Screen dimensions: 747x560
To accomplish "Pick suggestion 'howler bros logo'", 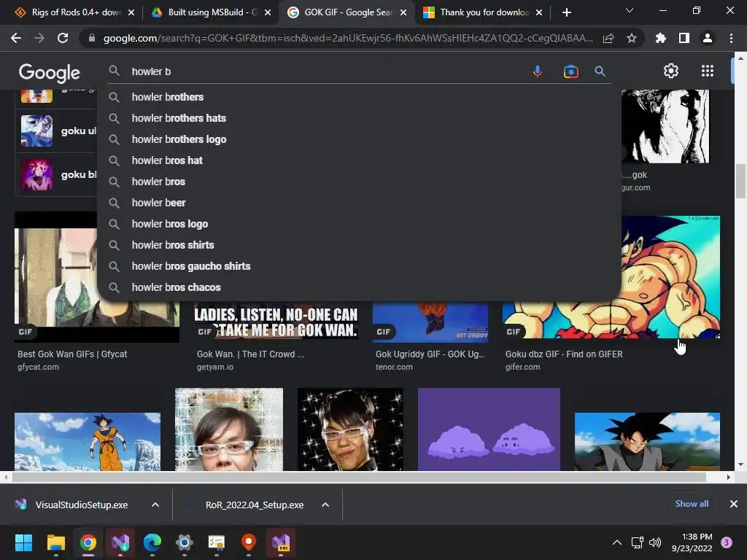I will 359,224.
